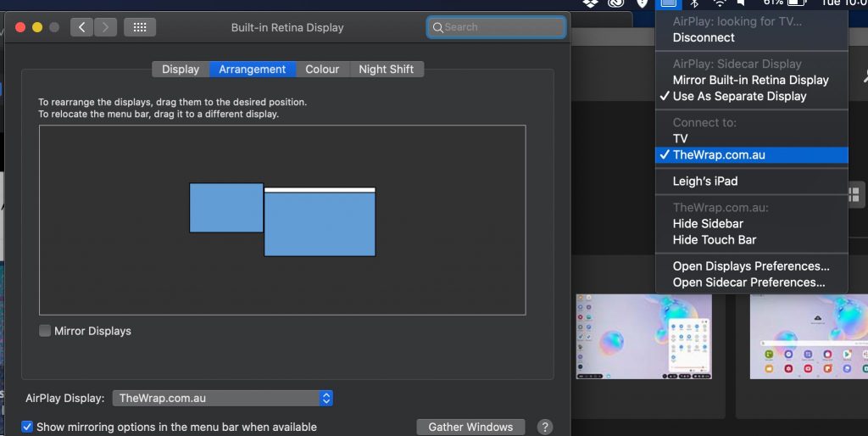This screenshot has width=868, height=436.
Task: Open left tablet screenshot thumbnail in background window
Action: point(644,336)
